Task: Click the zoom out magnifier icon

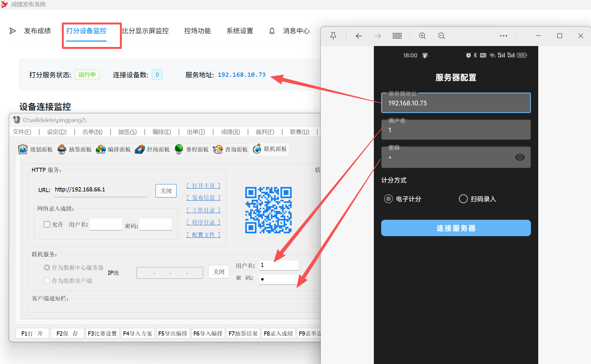Action: tap(442, 36)
